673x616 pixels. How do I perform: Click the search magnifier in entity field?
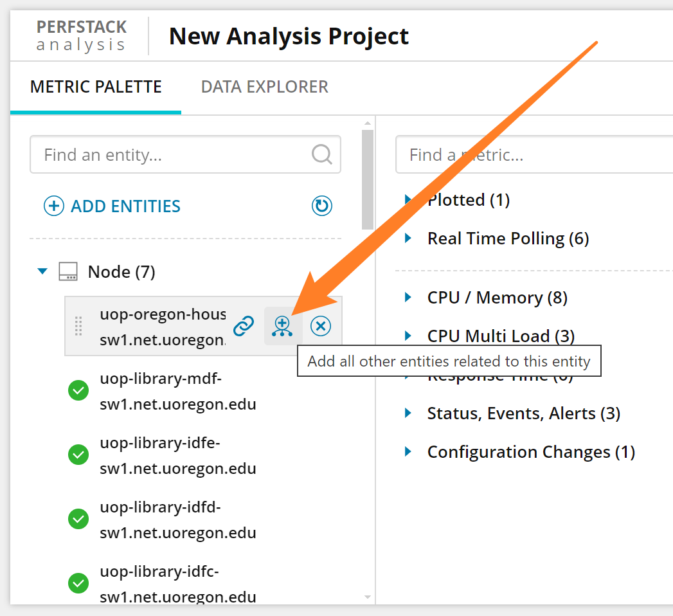click(321, 154)
